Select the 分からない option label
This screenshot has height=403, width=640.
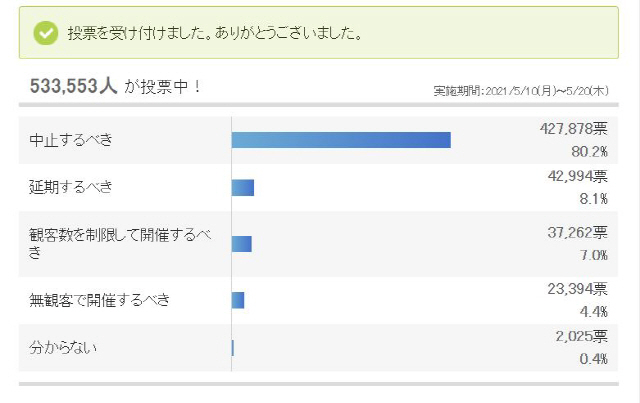(63, 347)
